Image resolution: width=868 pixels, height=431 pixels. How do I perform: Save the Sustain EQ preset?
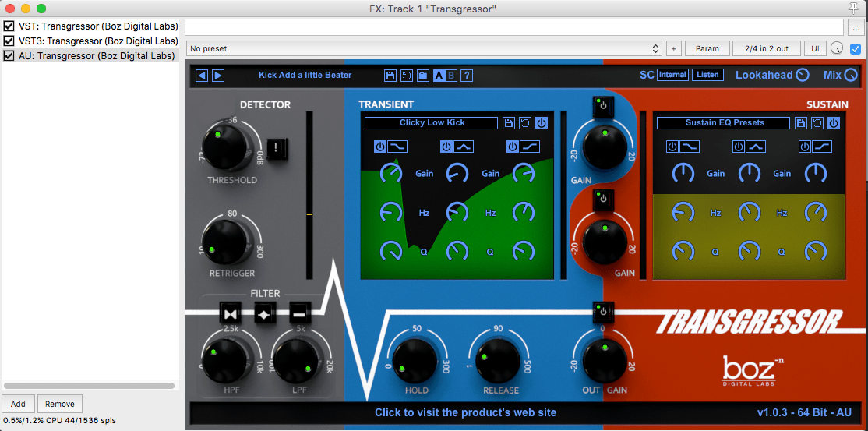coord(800,123)
